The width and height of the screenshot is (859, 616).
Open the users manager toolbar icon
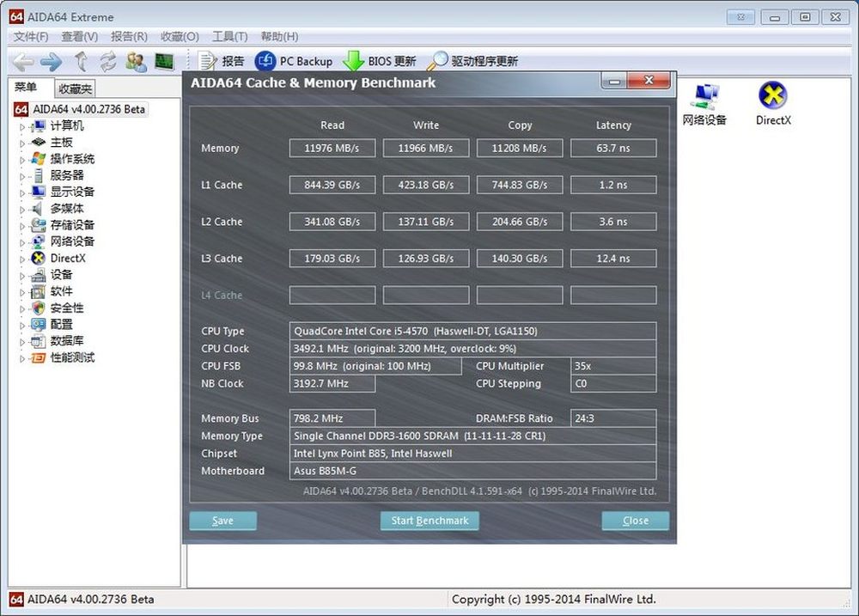pyautogui.click(x=136, y=62)
